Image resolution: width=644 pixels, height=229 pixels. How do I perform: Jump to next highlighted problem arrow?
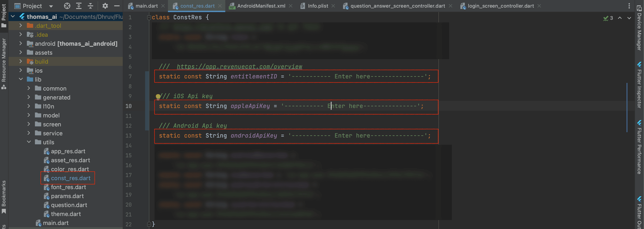tap(629, 18)
